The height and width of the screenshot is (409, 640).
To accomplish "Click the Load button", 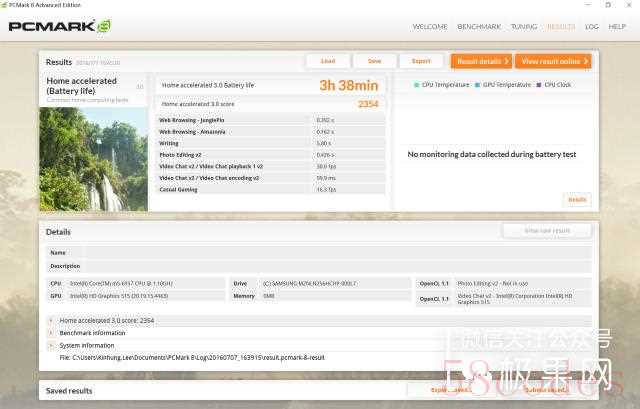I will click(x=328, y=61).
